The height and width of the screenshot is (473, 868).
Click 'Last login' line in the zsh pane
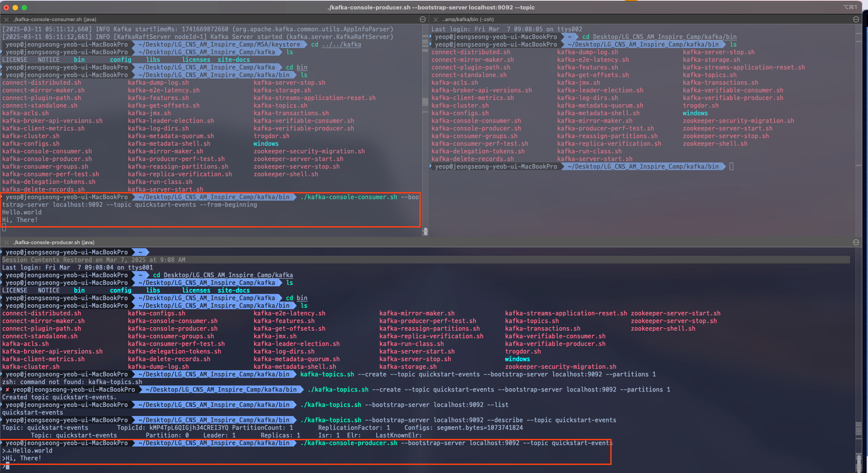507,29
